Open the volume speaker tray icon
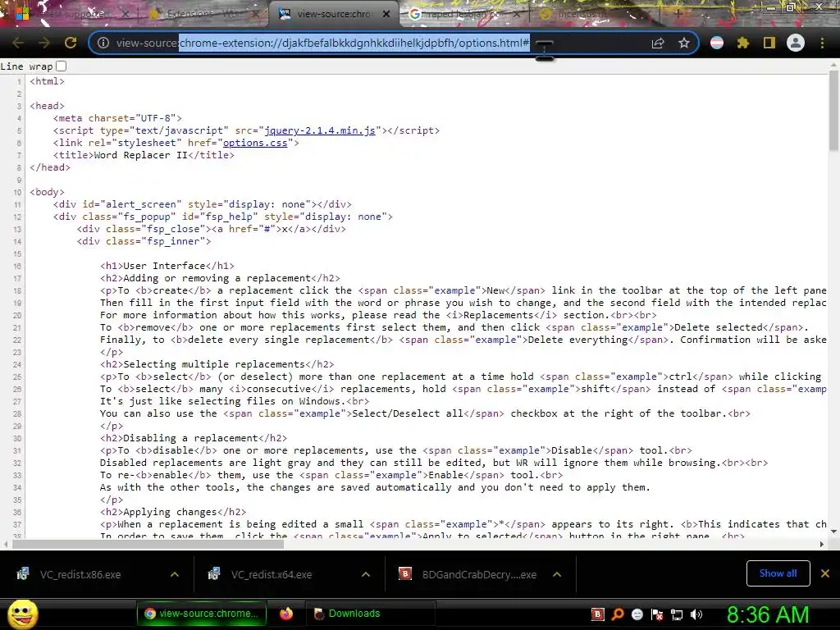The width and height of the screenshot is (840, 630). click(x=696, y=614)
